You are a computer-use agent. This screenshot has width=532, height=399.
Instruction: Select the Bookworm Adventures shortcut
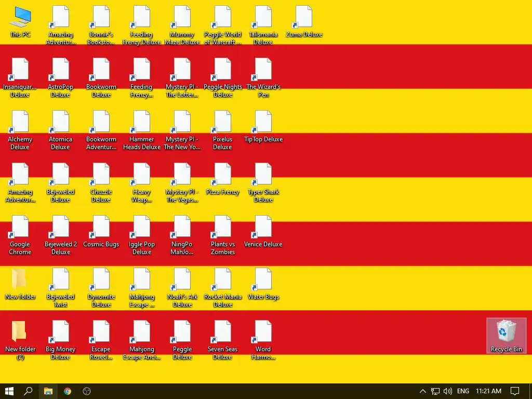coord(101,130)
